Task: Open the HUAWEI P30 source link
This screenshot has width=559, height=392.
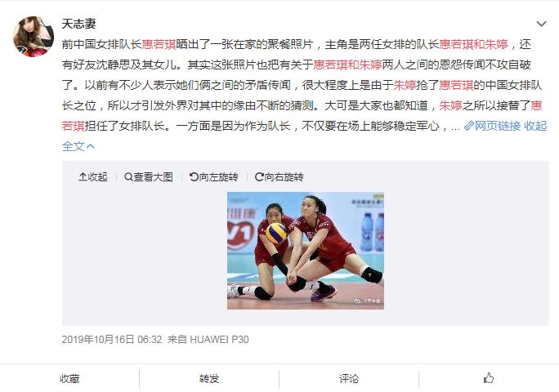Action: tap(219, 339)
